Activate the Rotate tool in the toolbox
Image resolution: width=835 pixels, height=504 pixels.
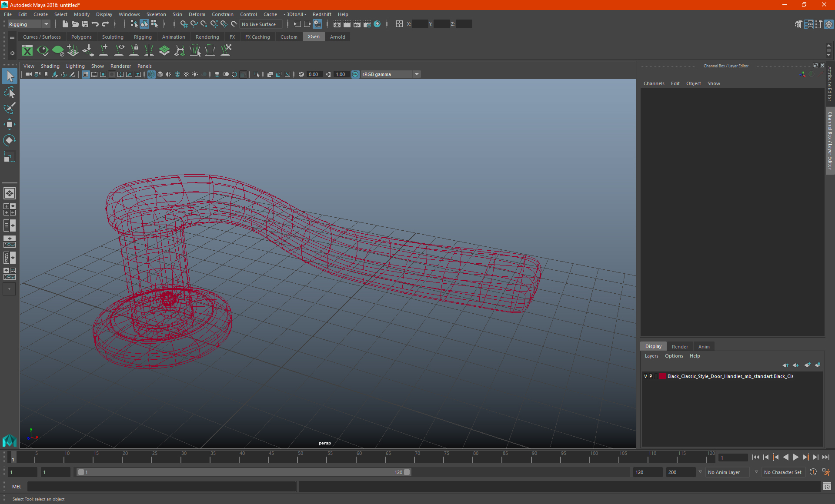9,140
